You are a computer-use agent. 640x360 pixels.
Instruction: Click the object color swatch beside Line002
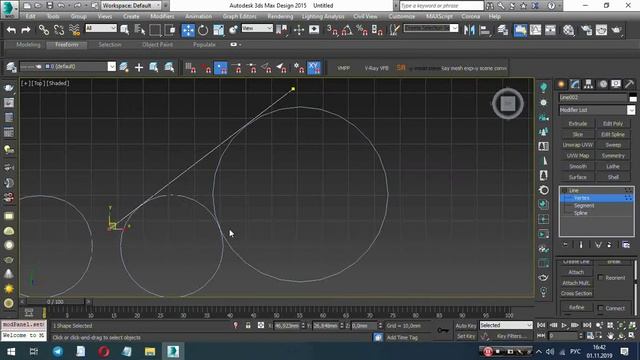coord(633,98)
